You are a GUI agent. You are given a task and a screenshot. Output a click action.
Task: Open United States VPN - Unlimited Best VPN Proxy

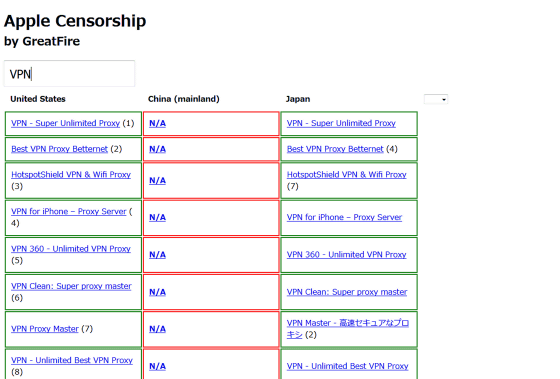[x=72, y=360]
